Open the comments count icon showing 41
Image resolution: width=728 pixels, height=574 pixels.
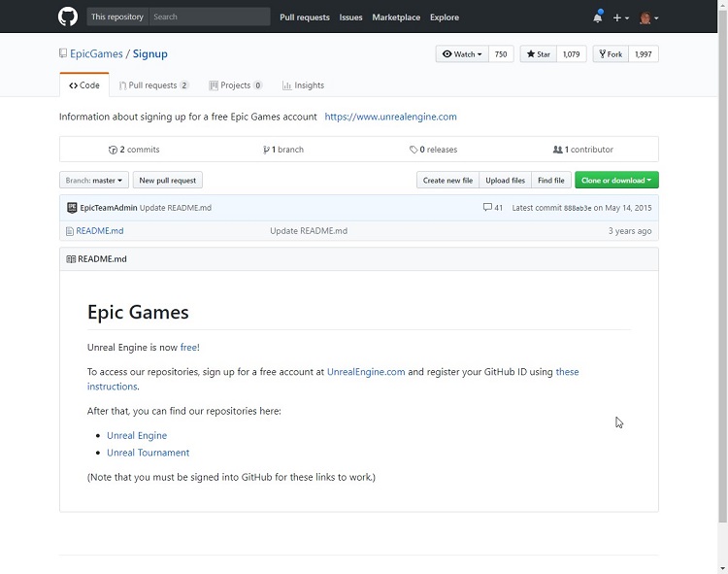click(487, 208)
